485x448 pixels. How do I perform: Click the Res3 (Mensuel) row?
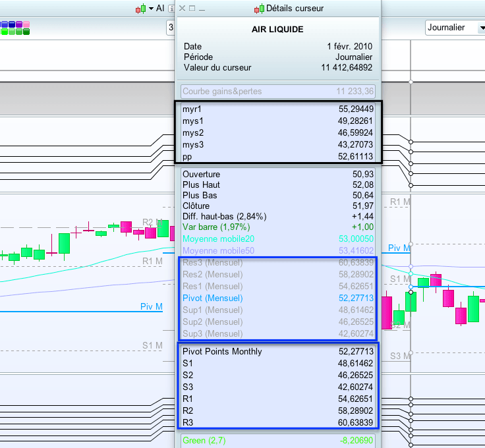[278, 262]
